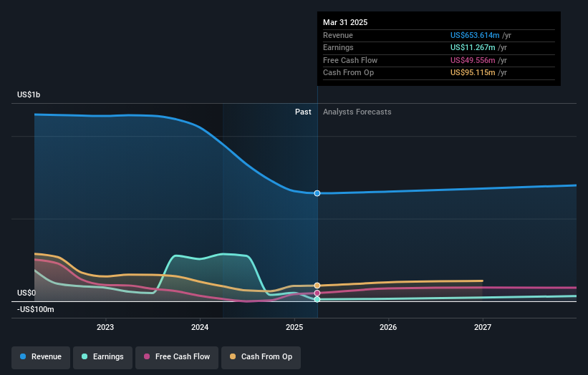Click the Free Cash Flow label in tooltip
Image resolution: width=588 pixels, height=375 pixels.
[x=350, y=60]
